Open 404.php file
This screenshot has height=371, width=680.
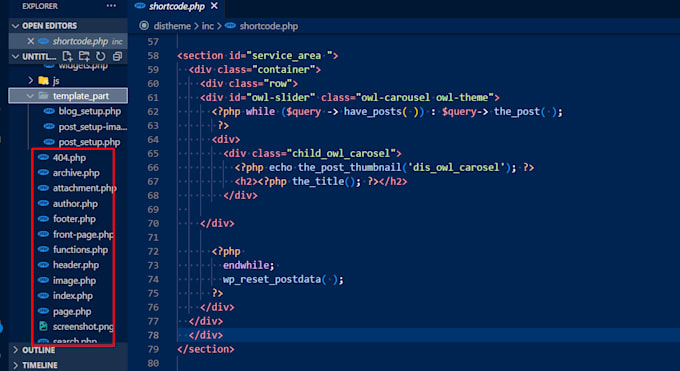point(69,158)
